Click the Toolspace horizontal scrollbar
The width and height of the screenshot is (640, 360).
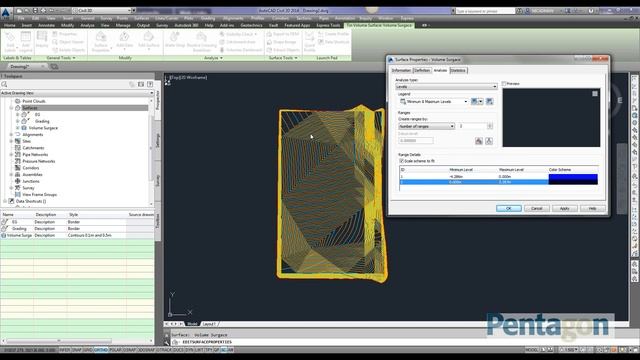pos(59,341)
